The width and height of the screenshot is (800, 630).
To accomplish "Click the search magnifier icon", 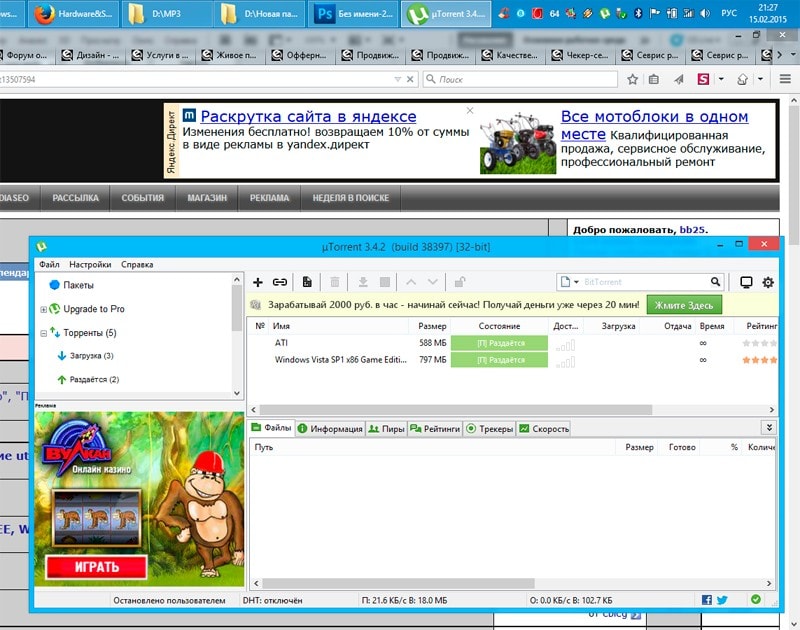I will (x=715, y=282).
